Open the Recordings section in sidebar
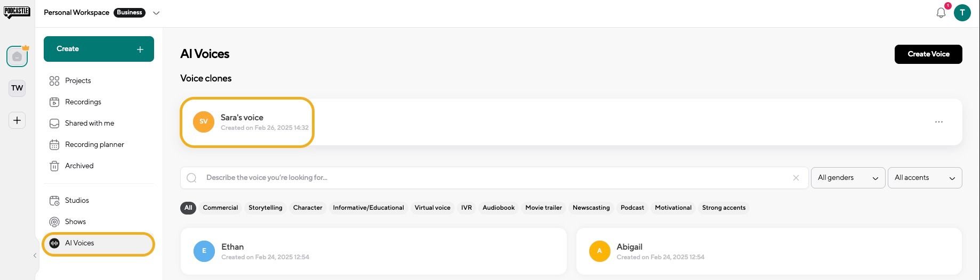Viewport: 980px width, 280px height. (x=83, y=102)
